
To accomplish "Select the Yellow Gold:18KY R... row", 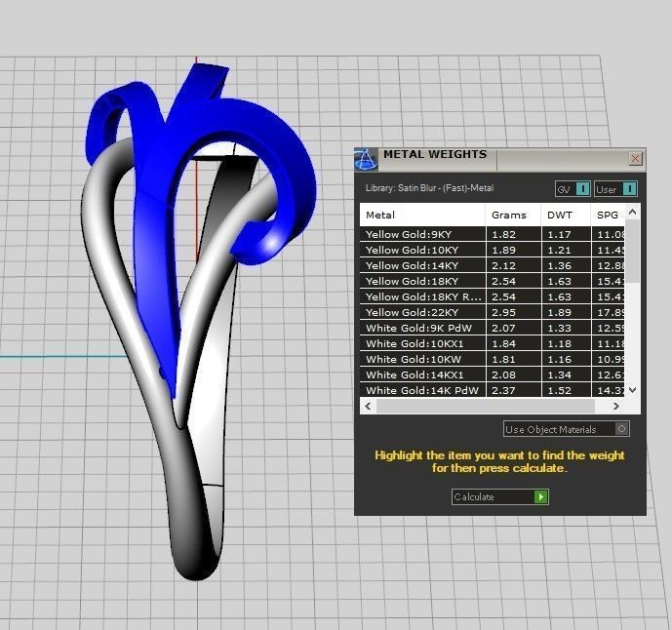I will [492, 296].
